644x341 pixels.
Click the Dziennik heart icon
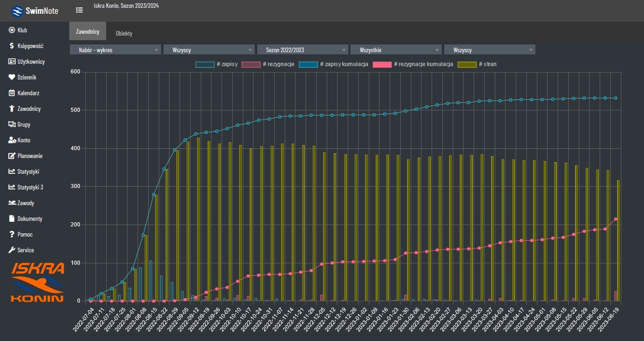click(12, 77)
